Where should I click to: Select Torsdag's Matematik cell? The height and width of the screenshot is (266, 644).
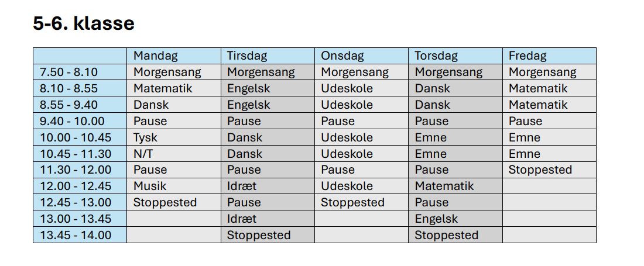click(x=454, y=186)
